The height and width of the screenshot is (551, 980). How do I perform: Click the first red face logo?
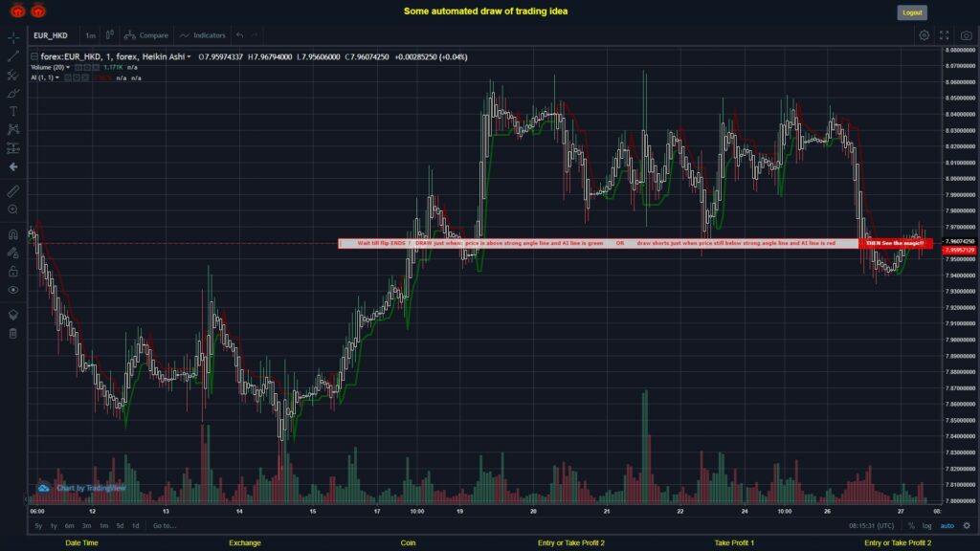coord(17,11)
